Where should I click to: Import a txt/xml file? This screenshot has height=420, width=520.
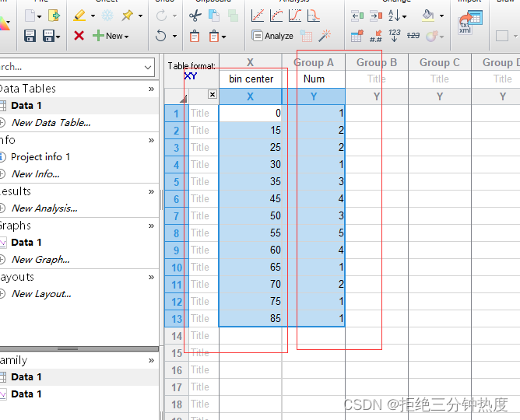(x=470, y=23)
